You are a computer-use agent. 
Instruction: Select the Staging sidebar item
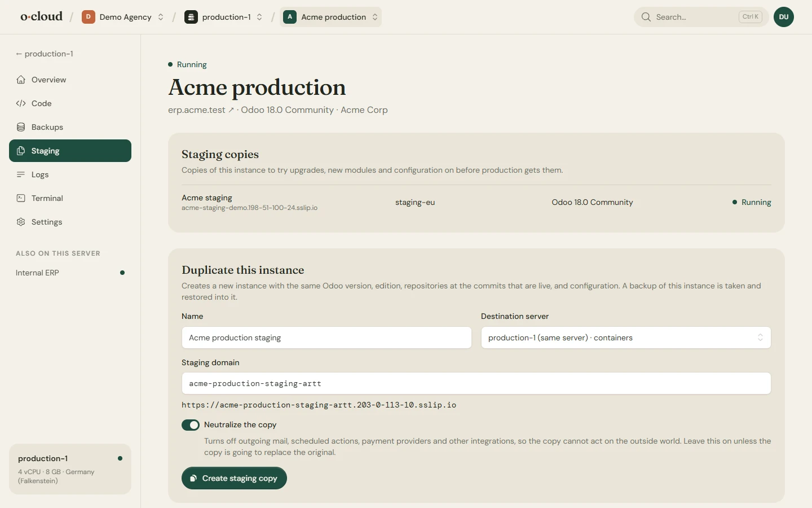[70, 151]
